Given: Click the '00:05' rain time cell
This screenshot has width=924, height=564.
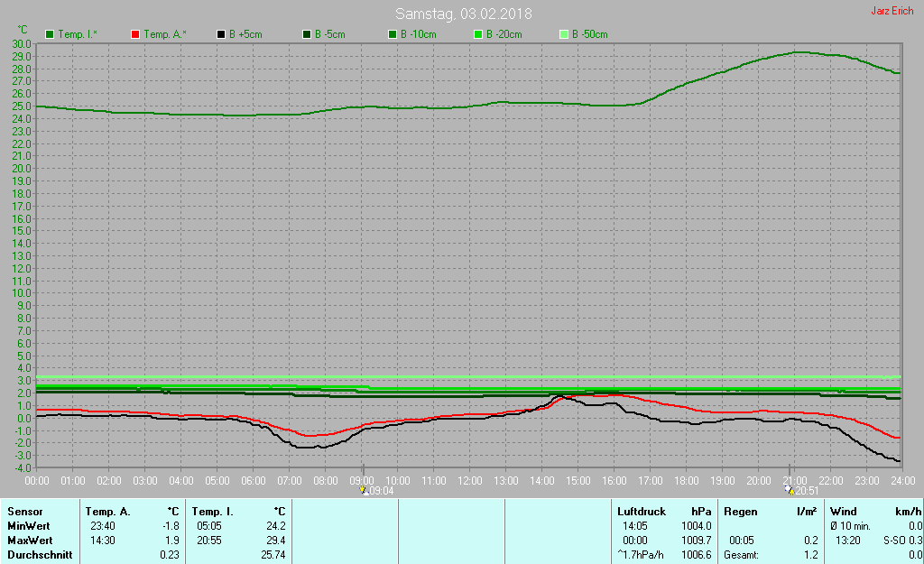Looking at the screenshot, I should [x=742, y=541].
